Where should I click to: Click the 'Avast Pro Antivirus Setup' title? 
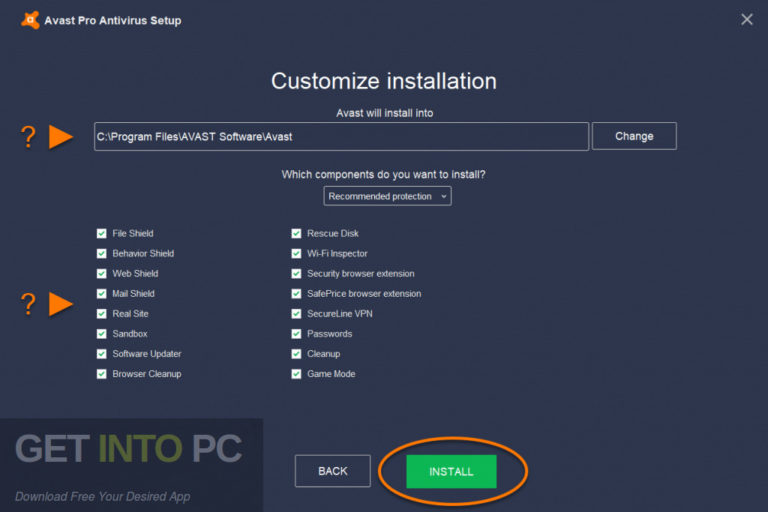pos(113,21)
